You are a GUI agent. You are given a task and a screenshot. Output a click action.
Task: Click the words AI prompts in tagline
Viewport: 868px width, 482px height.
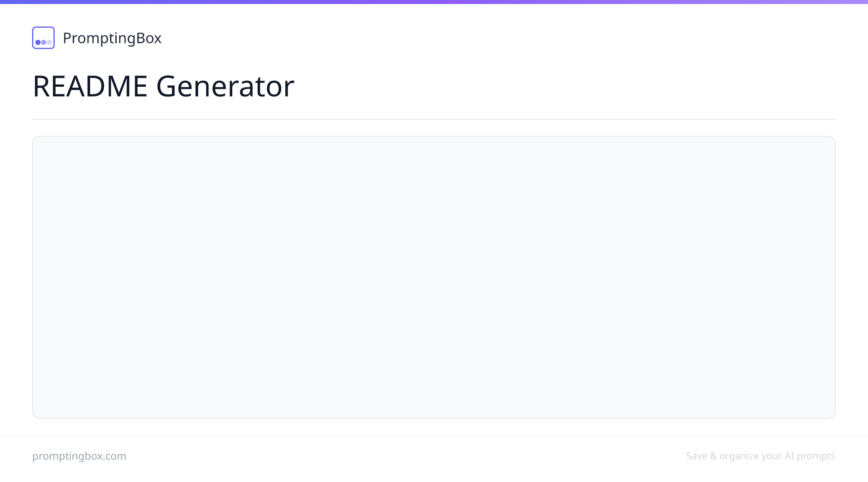(x=810, y=456)
